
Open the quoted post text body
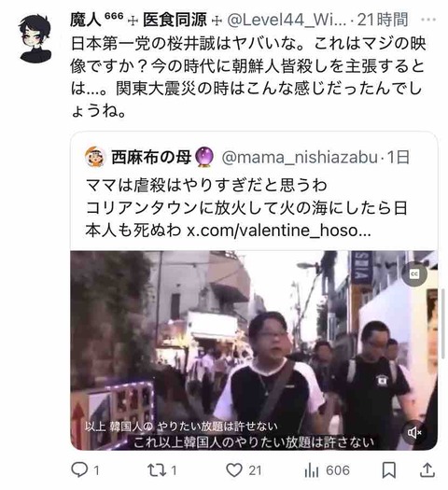pos(246,207)
